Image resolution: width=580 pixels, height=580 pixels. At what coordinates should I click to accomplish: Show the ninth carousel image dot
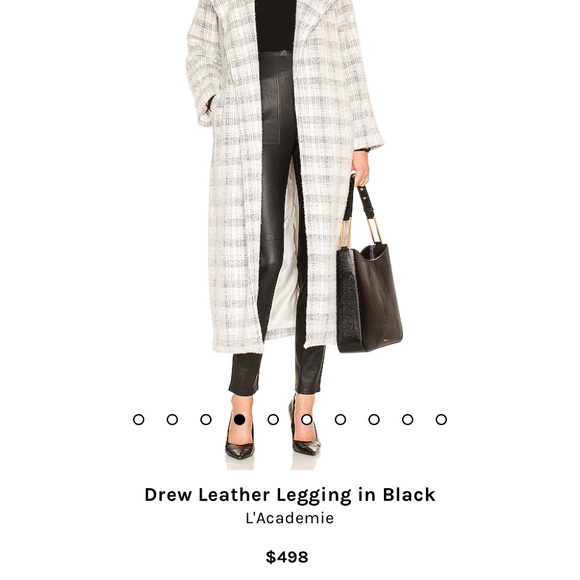point(408,419)
